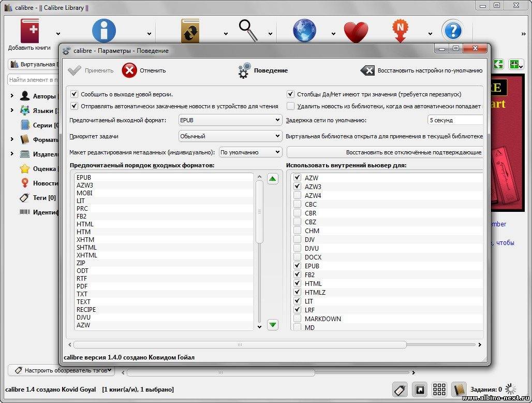532x403 pixels.
Task: Open the orange N Fetch news icon
Action: (x=401, y=31)
